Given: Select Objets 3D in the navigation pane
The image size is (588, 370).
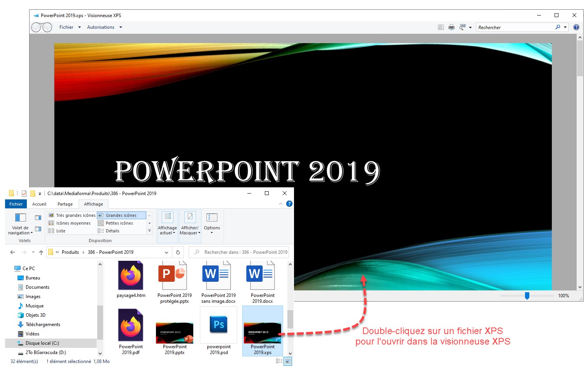Looking at the screenshot, I should tap(31, 315).
